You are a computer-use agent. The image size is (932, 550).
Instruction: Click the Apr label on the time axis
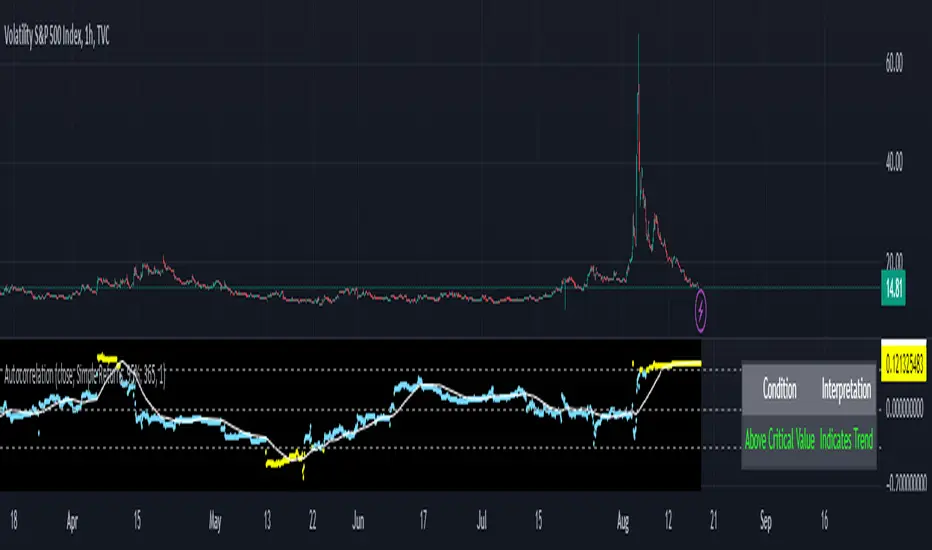72,522
